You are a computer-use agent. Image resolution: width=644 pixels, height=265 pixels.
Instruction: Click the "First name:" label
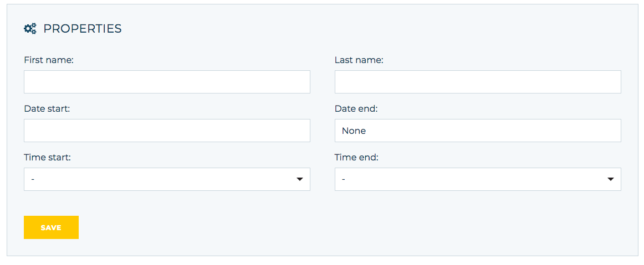(x=48, y=60)
